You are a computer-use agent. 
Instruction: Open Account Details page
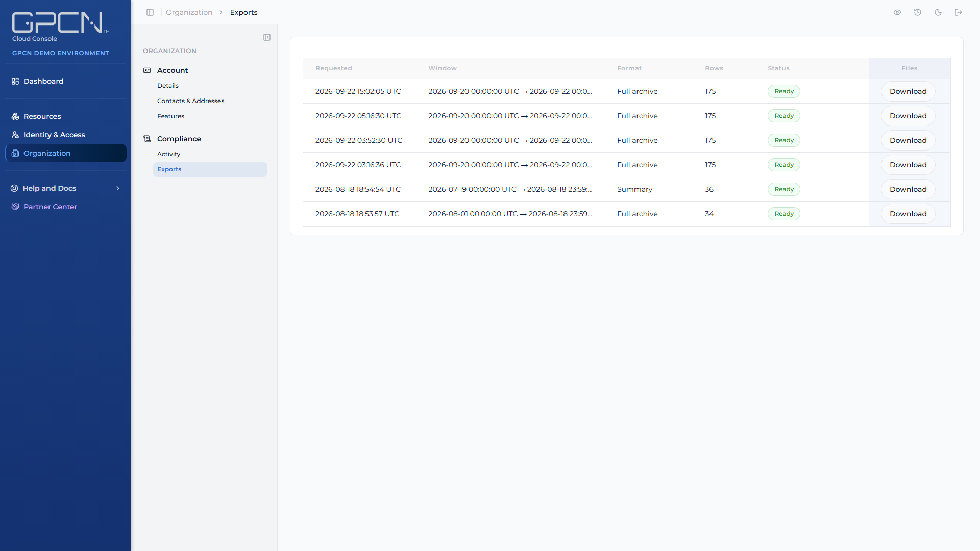click(x=168, y=86)
